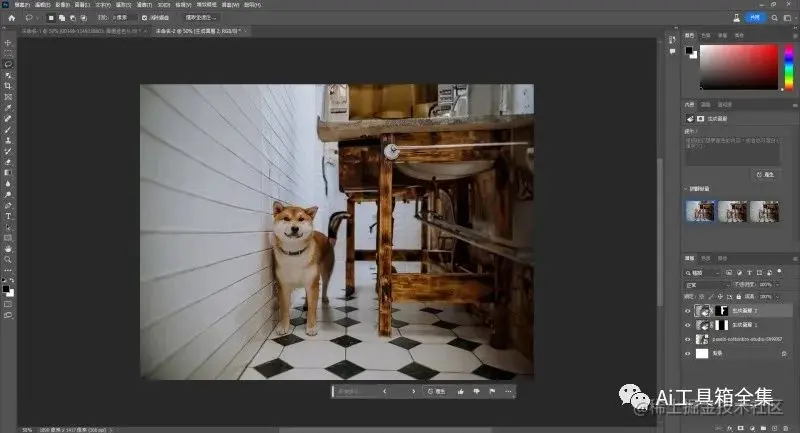Viewport: 800px width, 433px height.
Task: Select the Hand tool
Action: coord(8,249)
